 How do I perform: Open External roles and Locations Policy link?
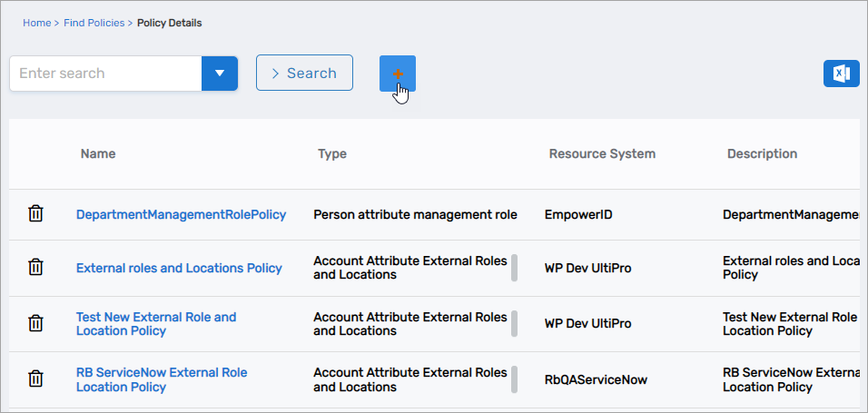pyautogui.click(x=179, y=269)
